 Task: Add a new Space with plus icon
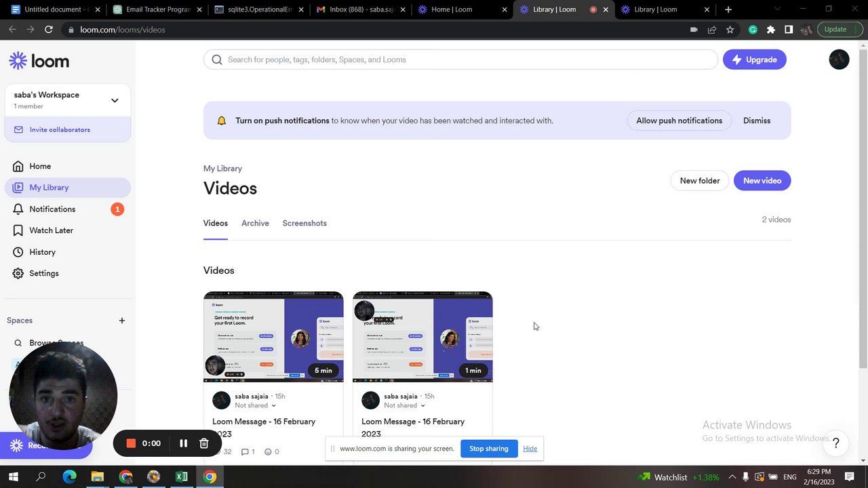tap(122, 321)
